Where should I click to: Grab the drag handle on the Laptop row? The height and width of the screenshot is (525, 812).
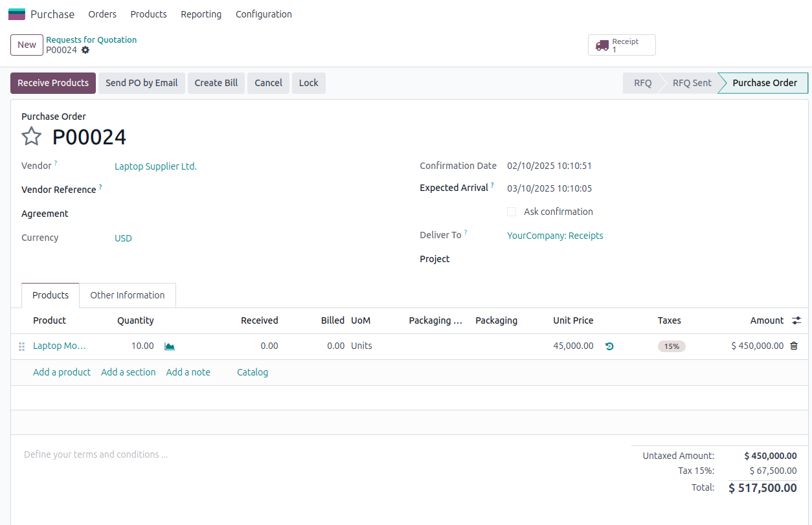pos(21,346)
